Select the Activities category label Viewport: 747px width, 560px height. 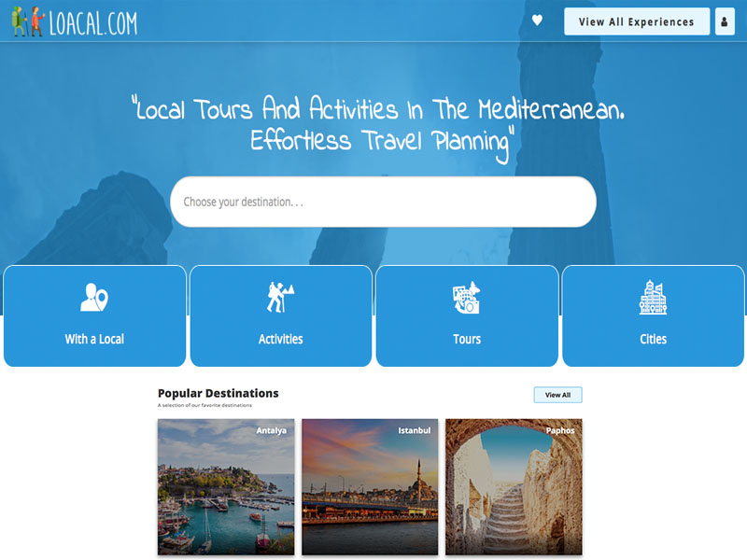[281, 339]
